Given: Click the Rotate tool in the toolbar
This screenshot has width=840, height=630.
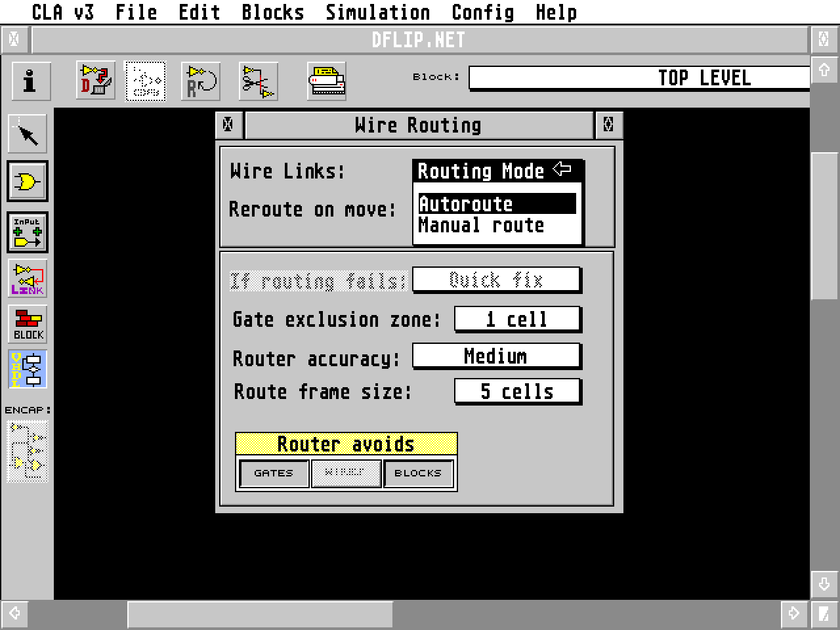Looking at the screenshot, I should tap(200, 81).
